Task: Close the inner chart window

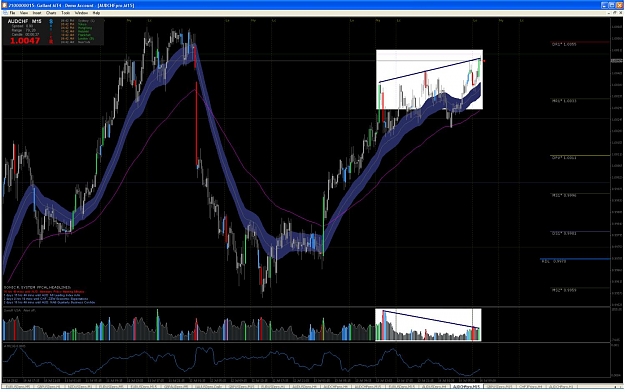Action: [620, 13]
